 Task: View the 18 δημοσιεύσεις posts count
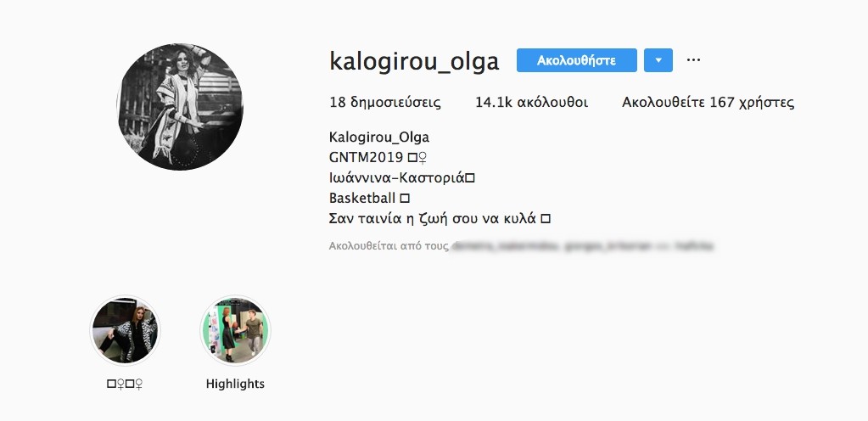point(385,103)
